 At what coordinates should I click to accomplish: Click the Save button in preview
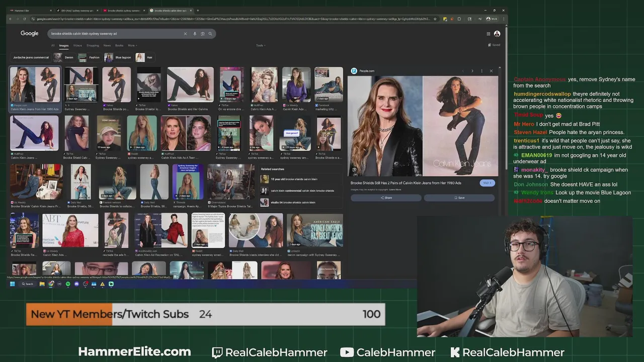459,198
